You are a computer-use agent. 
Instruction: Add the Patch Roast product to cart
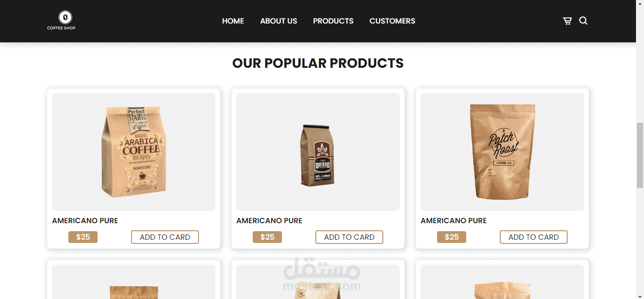[x=534, y=237]
